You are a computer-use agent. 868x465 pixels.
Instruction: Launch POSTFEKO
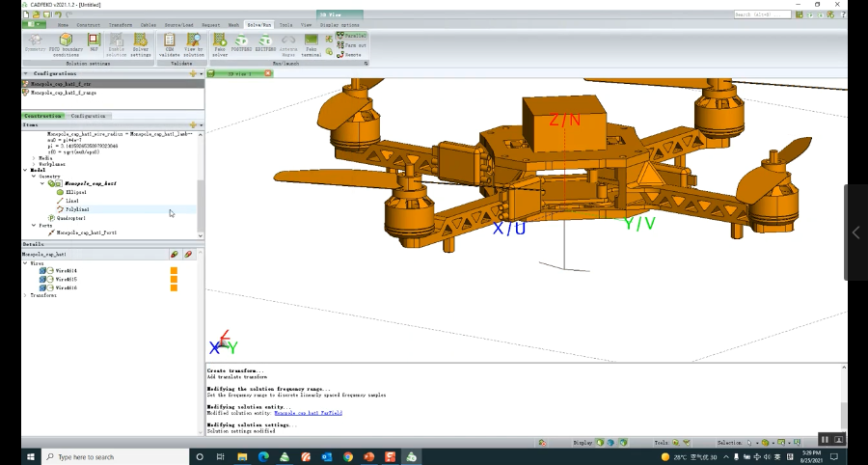tap(241, 42)
